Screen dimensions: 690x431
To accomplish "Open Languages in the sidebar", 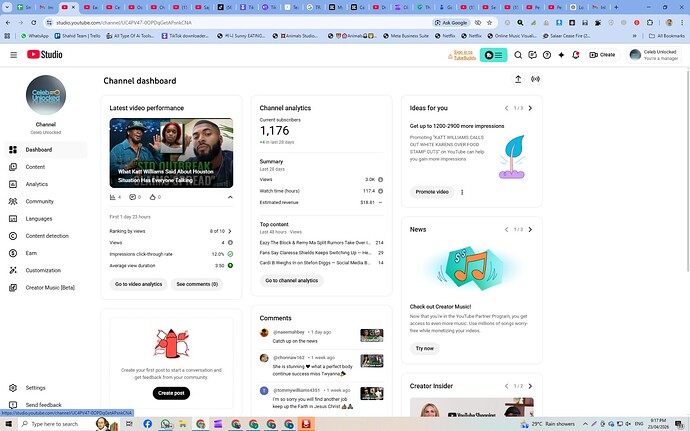I will 46,218.
